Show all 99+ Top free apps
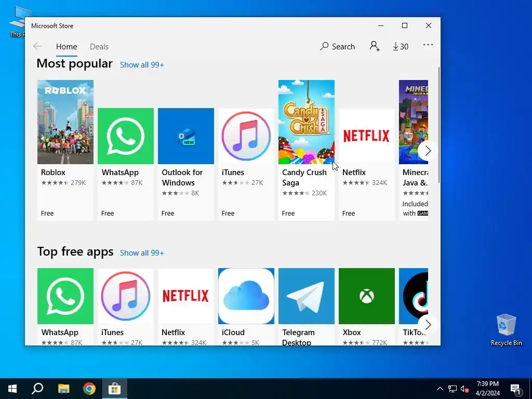532x399 pixels. [x=142, y=253]
